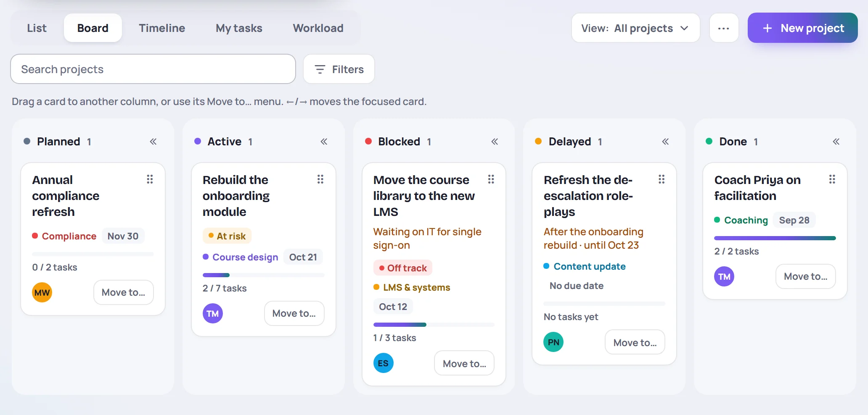The height and width of the screenshot is (415, 868).
Task: Open the Workload tab
Action: point(318,28)
